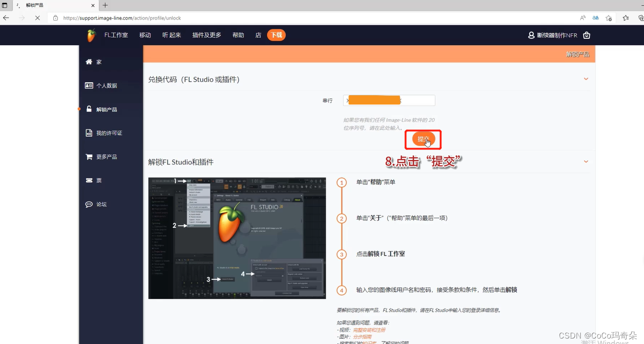Click the cart icon for 更多产品
644x344 pixels.
pos(89,157)
